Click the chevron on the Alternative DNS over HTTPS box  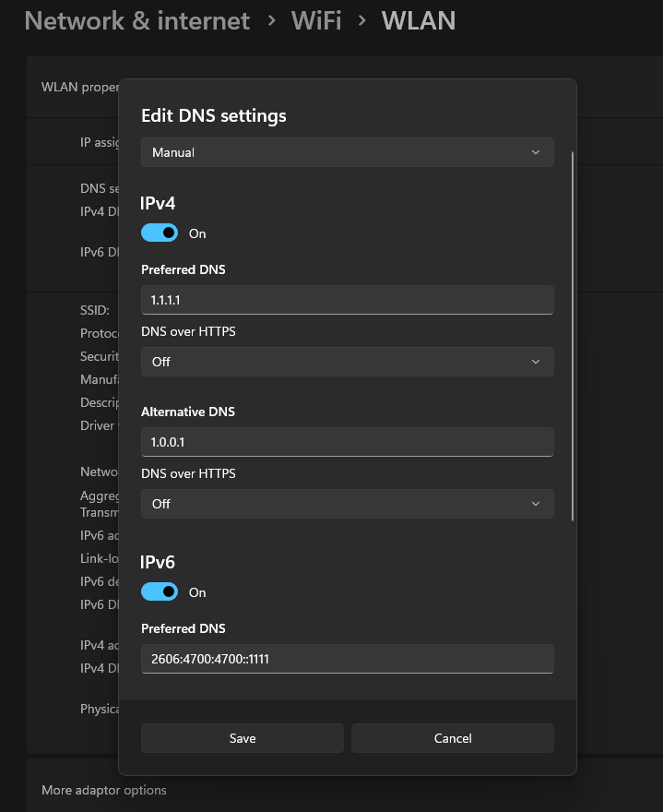click(536, 504)
